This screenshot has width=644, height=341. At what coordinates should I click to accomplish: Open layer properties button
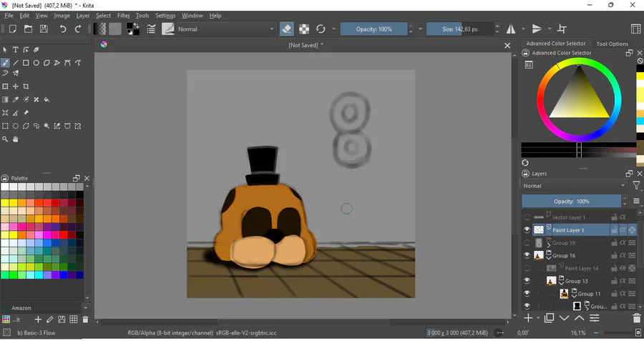595,318
